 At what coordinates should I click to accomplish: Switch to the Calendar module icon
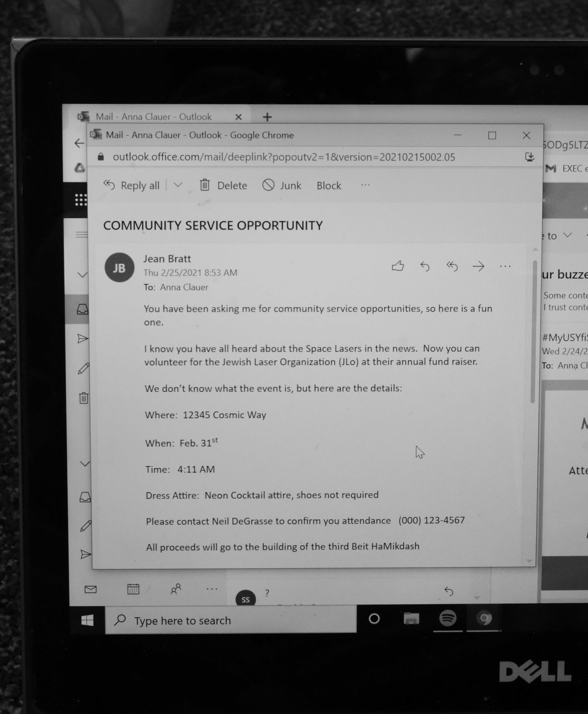[133, 589]
